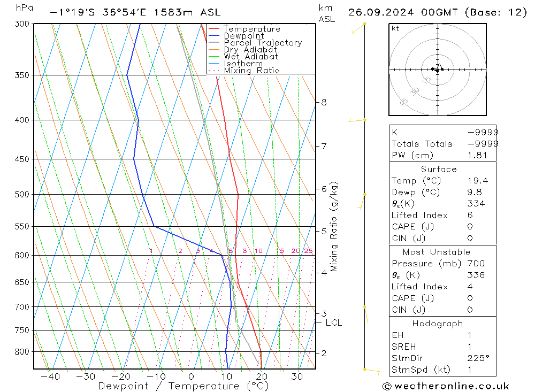Screen dimensions: 535x392
Task: Click the LCL marker label
Action: coord(333,322)
